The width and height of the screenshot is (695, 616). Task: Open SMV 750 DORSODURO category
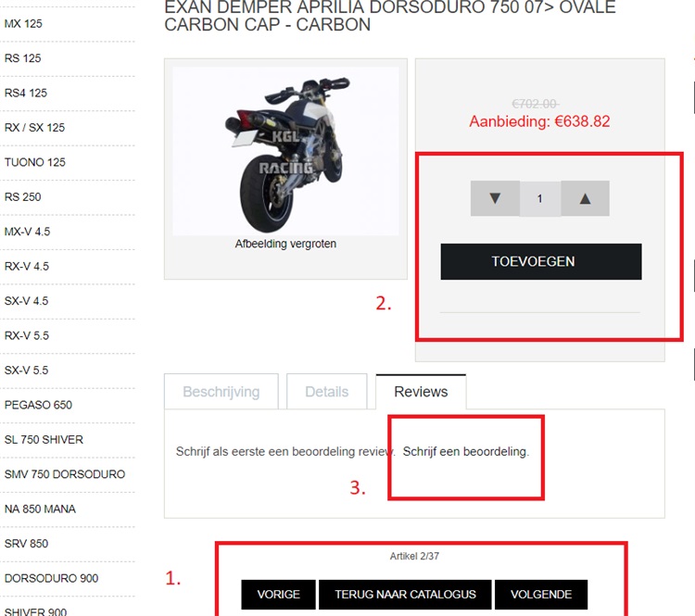pos(65,474)
